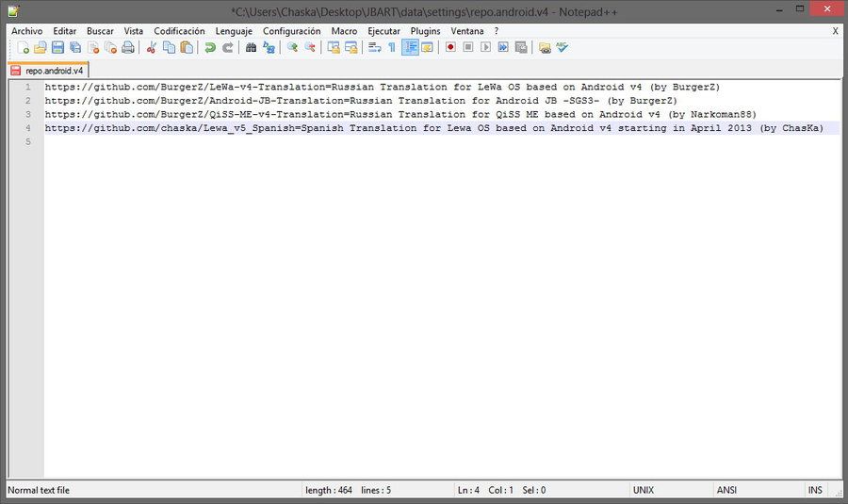This screenshot has height=504, width=848.
Task: Click the folder toolbar icon before spell check
Action: tap(545, 48)
